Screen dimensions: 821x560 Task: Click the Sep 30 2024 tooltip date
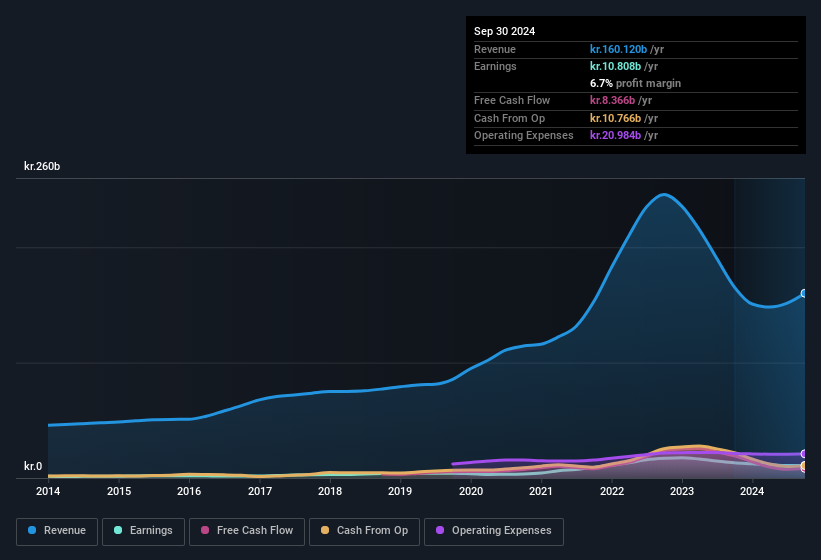tap(504, 31)
